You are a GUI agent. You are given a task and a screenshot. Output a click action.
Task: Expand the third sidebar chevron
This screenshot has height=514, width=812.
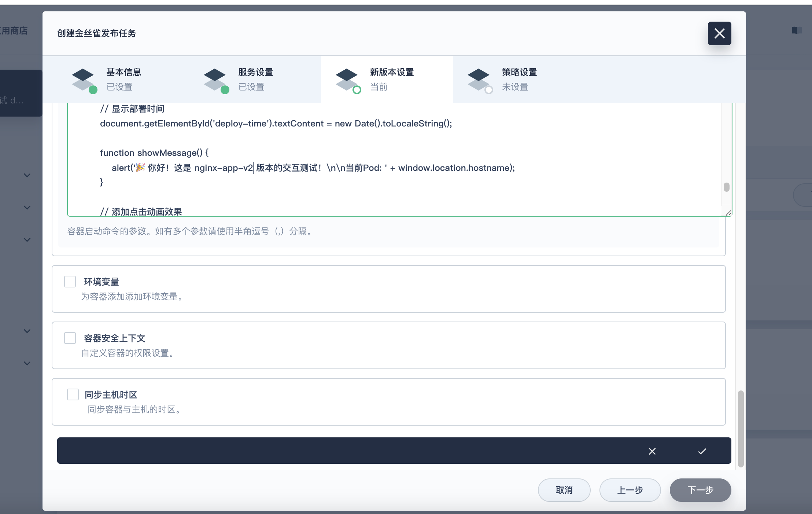(27, 240)
